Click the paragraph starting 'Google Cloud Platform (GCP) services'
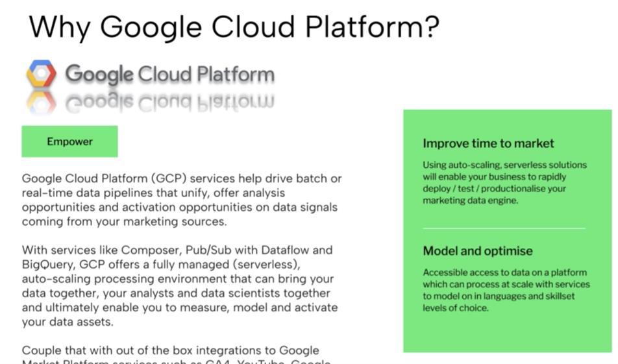Screen dimensions: 618x364 point(182,200)
